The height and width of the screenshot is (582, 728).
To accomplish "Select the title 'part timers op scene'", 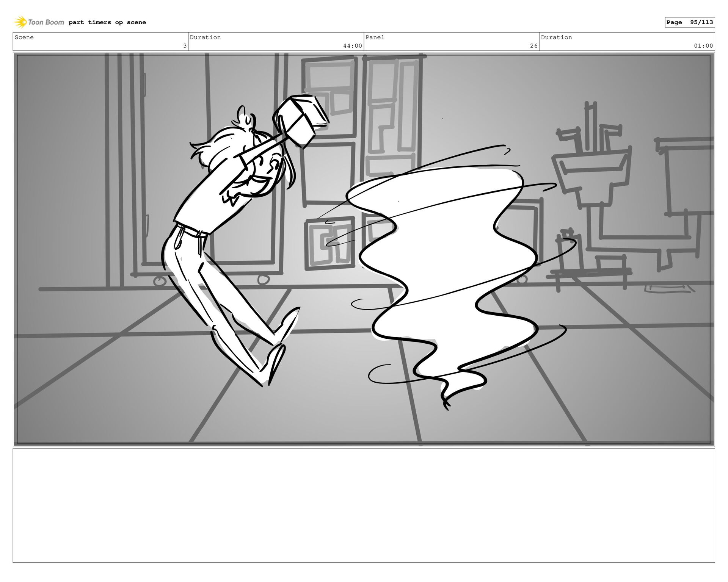I will tap(107, 22).
